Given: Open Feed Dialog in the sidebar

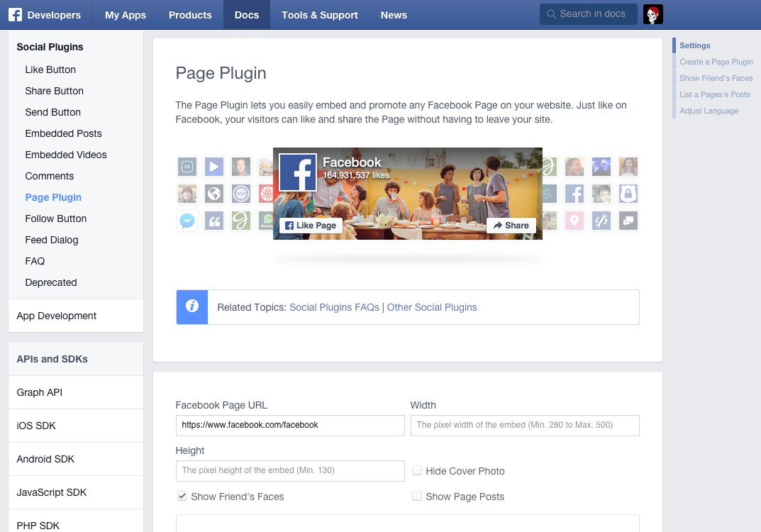Looking at the screenshot, I should [x=52, y=240].
